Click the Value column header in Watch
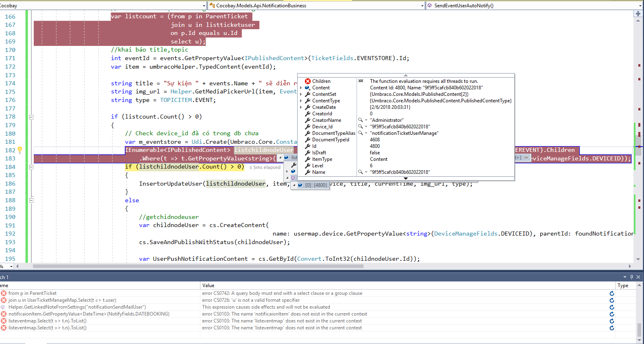 [x=407, y=286]
